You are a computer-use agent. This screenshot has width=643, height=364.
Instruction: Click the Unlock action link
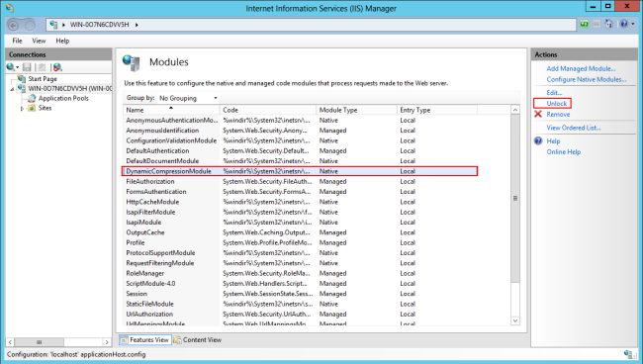pos(557,103)
